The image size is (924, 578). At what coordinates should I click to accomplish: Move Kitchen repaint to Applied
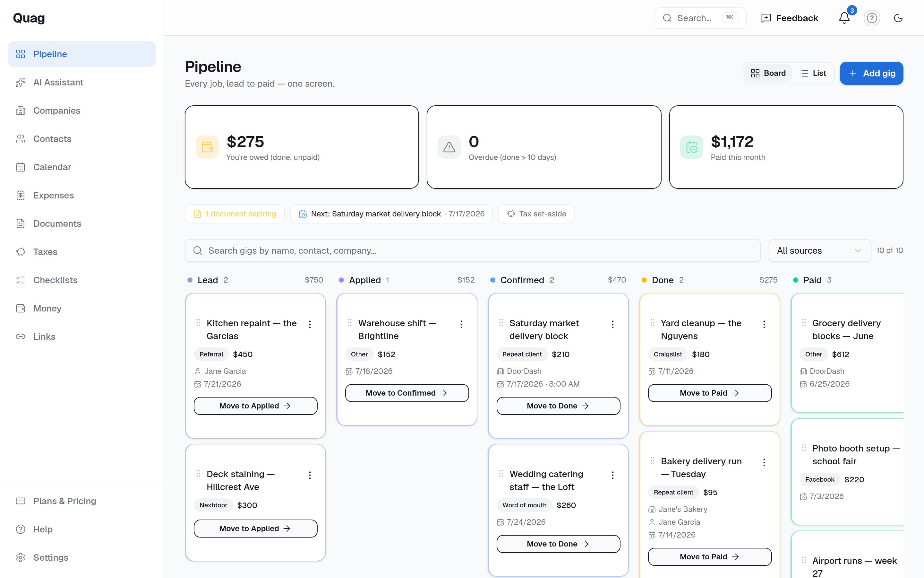tap(255, 406)
